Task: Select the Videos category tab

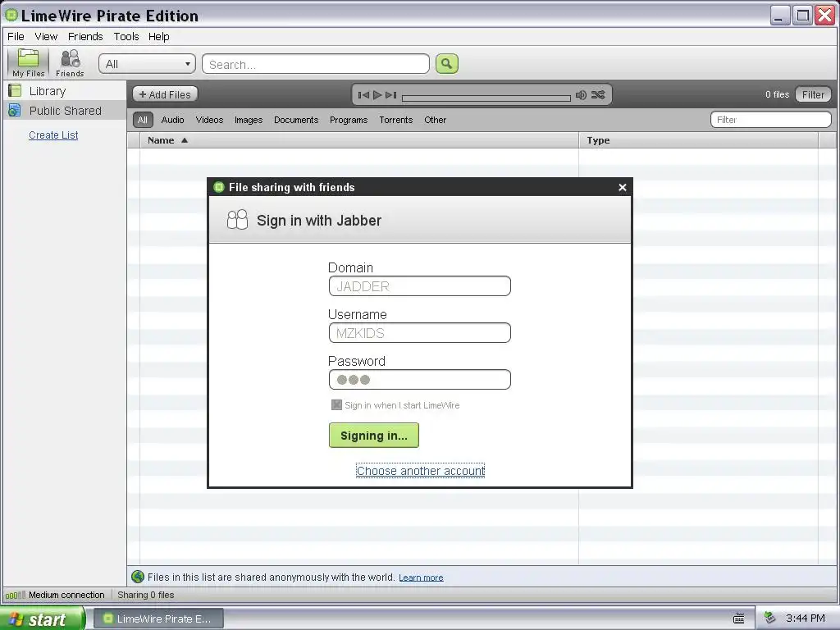Action: [209, 120]
